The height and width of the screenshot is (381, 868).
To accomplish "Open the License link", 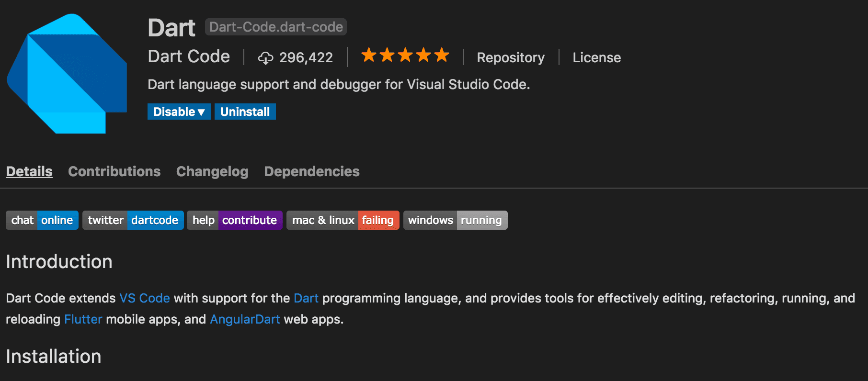I will (597, 57).
